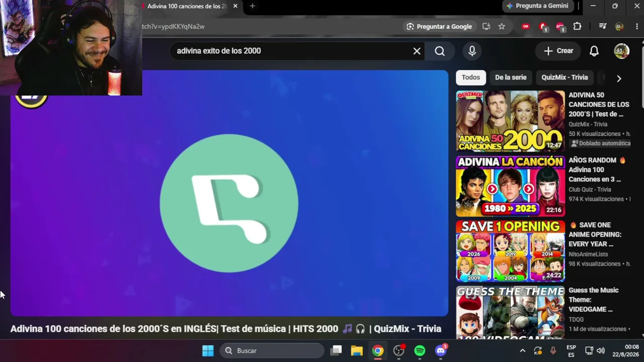The image size is (644, 362).
Task: Open GUESS THE THEME videogame thumbnail
Action: pos(510,312)
